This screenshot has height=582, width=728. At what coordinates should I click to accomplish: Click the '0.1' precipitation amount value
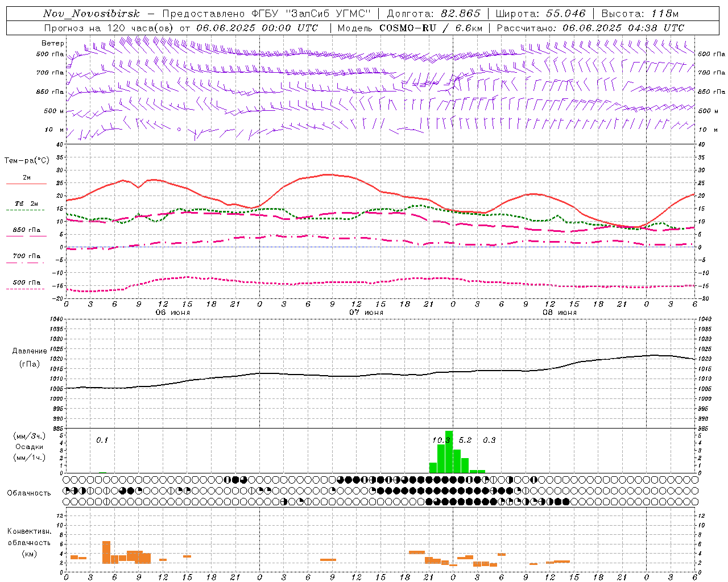[x=102, y=440]
